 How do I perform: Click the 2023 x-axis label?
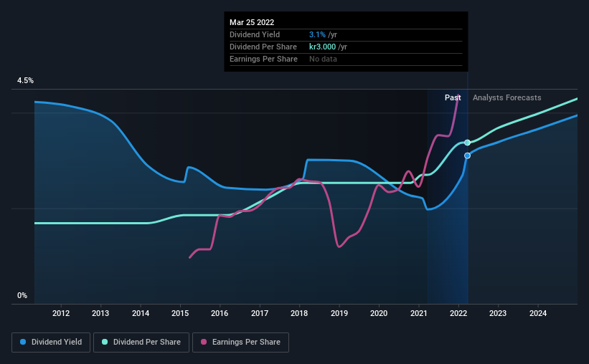[x=498, y=313]
